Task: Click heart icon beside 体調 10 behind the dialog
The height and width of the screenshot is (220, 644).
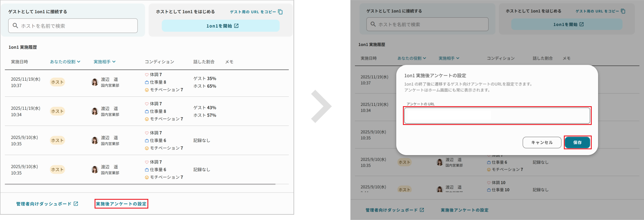Action: [x=489, y=182]
